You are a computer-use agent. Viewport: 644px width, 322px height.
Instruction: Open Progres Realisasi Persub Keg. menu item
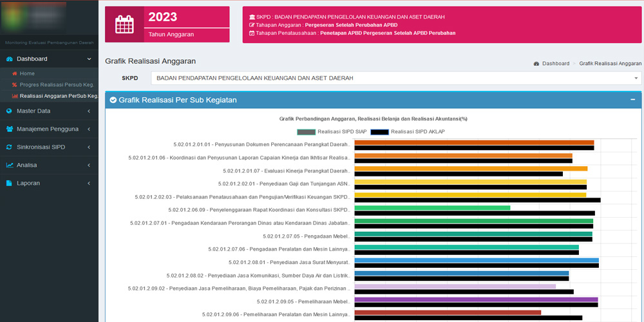tap(57, 84)
